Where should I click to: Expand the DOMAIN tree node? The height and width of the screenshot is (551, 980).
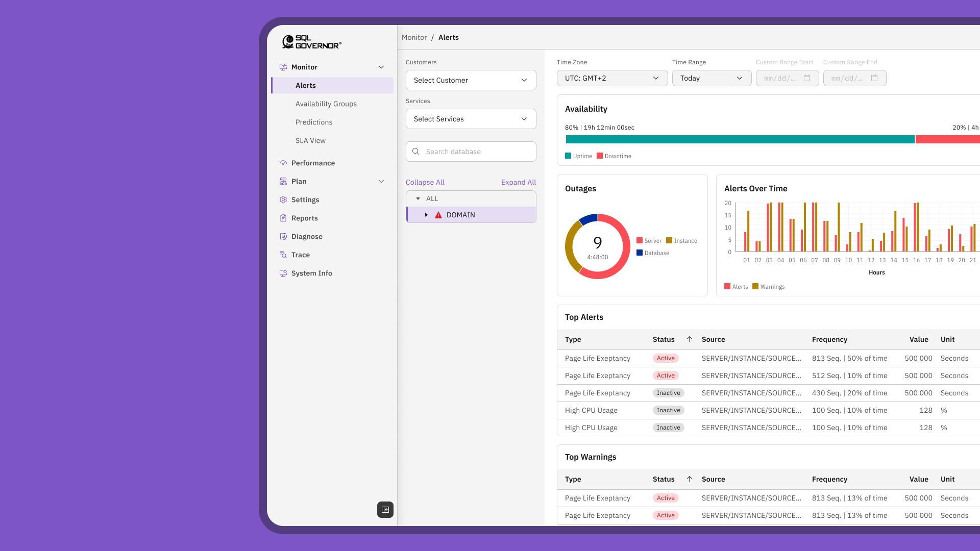pyautogui.click(x=427, y=215)
